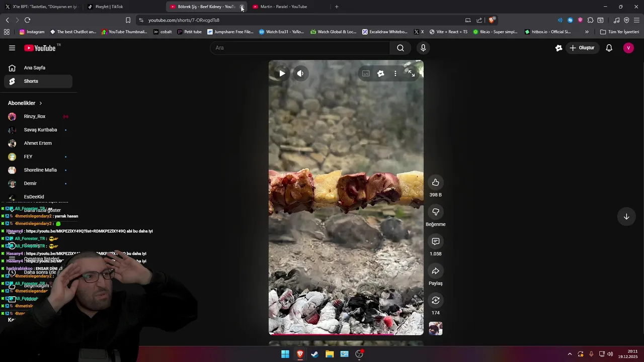The image size is (644, 362).
Task: Open cobalt bookmark
Action: click(x=163, y=32)
